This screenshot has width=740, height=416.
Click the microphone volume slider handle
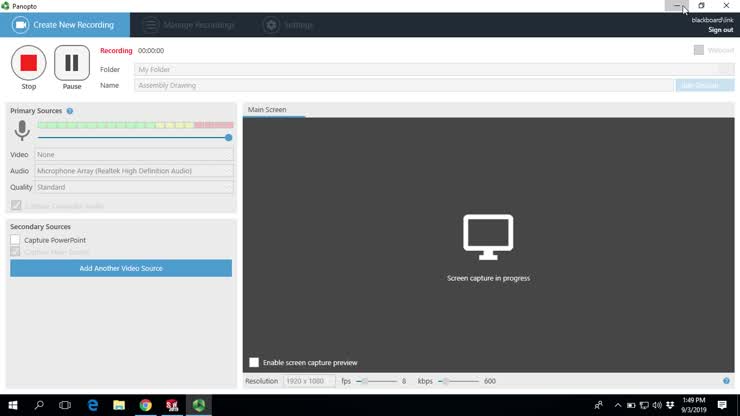tap(229, 138)
